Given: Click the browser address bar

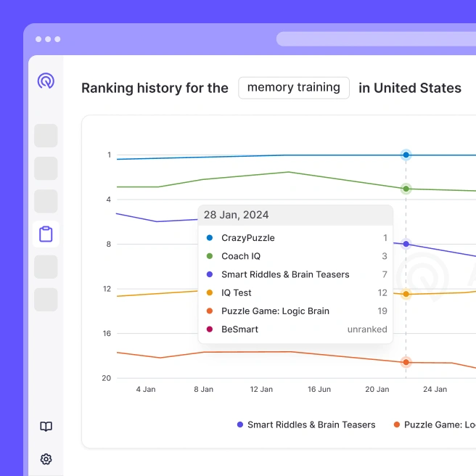Looking at the screenshot, I should coord(376,39).
